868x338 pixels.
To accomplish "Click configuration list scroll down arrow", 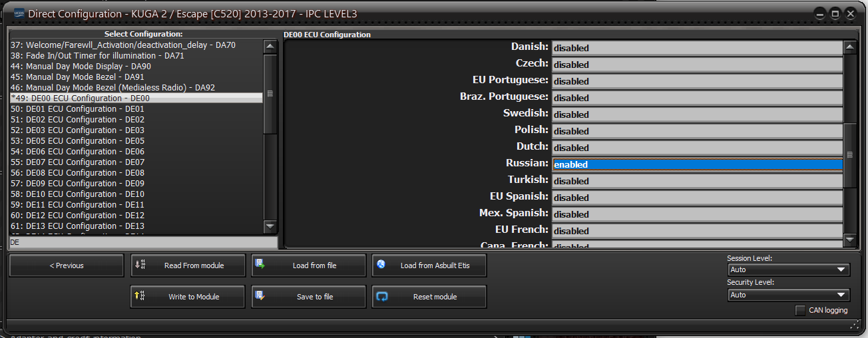I will [x=270, y=226].
